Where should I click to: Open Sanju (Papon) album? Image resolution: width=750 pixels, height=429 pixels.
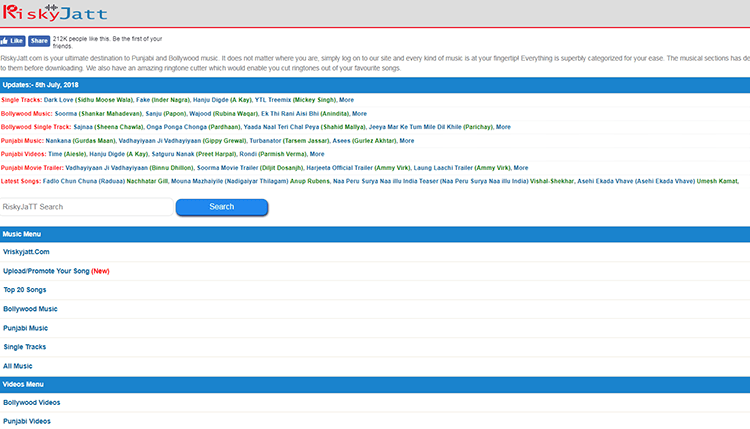coord(165,114)
